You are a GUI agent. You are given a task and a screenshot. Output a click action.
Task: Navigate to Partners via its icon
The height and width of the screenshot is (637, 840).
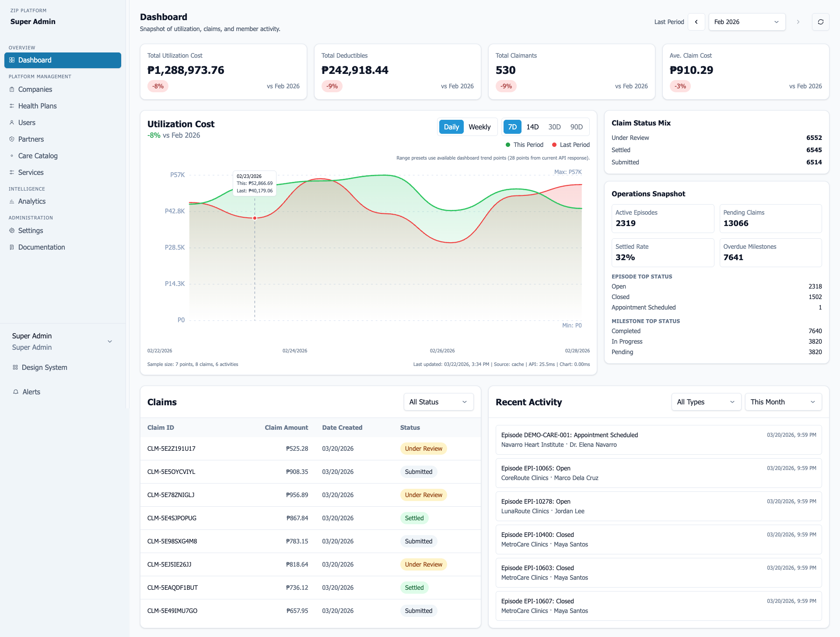click(x=12, y=139)
